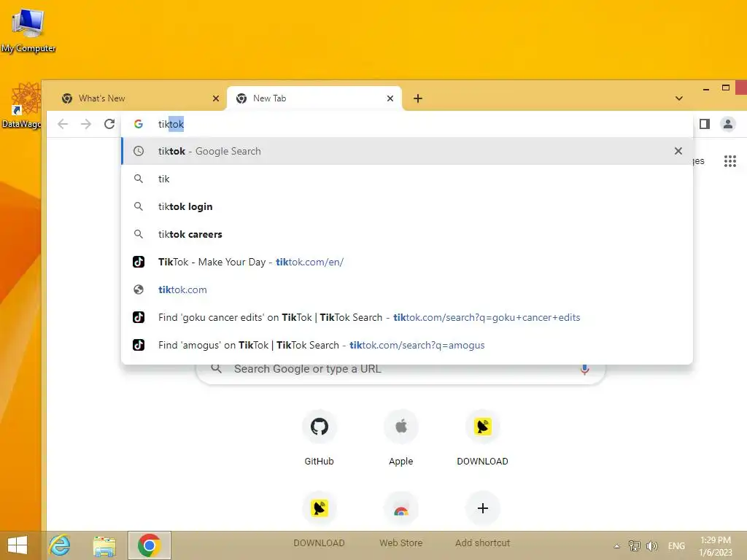Click the Chrome taskbar icon
The image size is (747, 560).
149,545
